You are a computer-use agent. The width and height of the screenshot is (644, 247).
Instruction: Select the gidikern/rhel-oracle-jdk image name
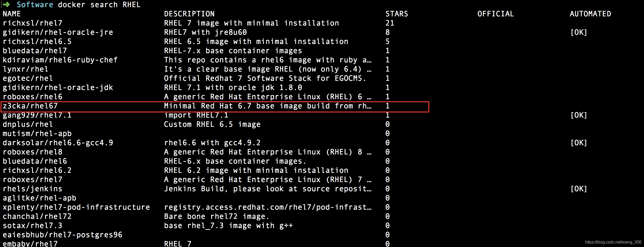click(x=58, y=87)
